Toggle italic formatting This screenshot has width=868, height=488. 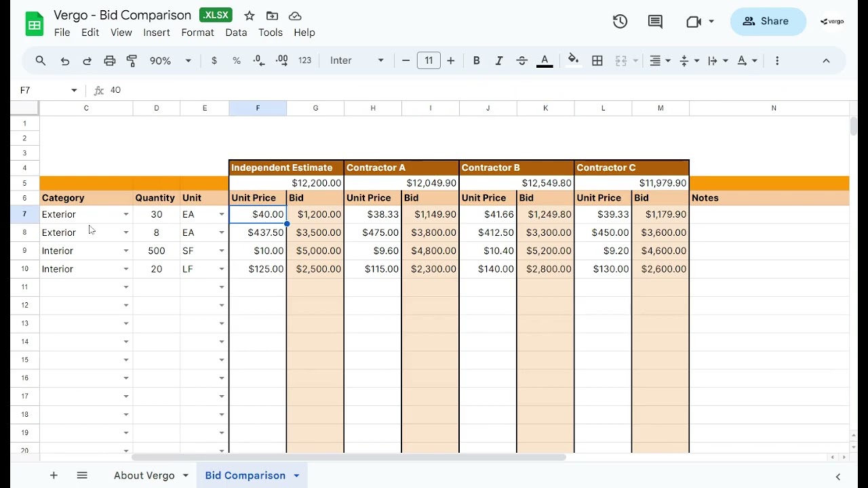coord(499,61)
